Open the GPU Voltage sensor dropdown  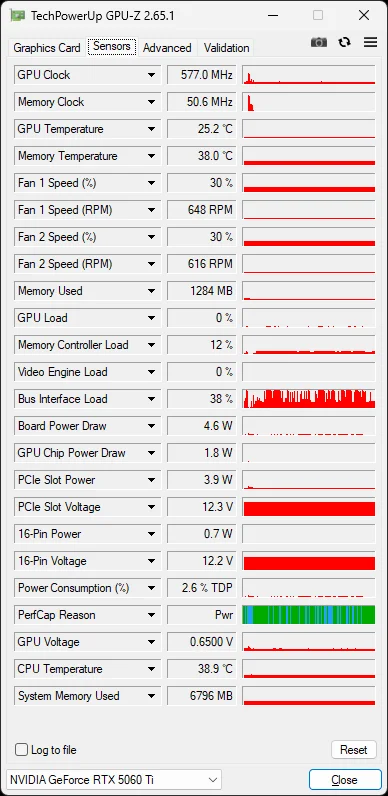click(x=151, y=642)
